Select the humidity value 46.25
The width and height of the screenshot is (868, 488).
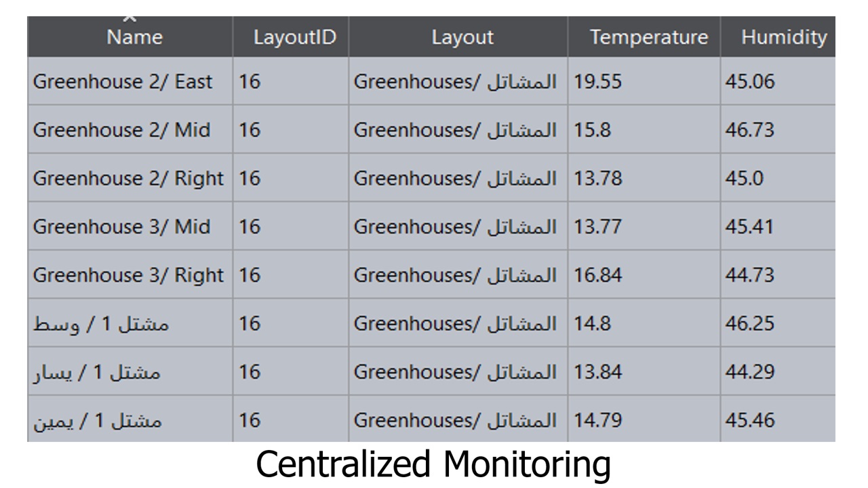click(x=749, y=324)
